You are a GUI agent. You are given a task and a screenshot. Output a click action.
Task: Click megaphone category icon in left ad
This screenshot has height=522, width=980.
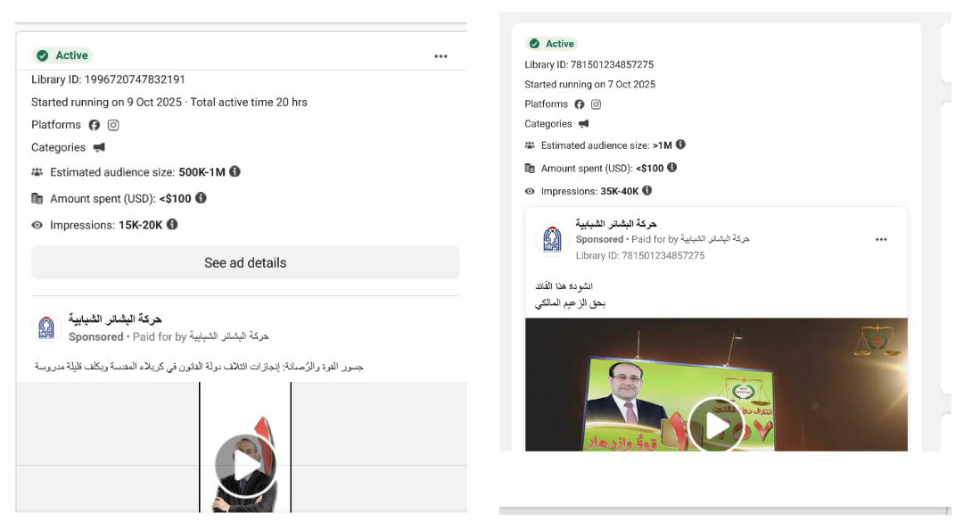99,147
